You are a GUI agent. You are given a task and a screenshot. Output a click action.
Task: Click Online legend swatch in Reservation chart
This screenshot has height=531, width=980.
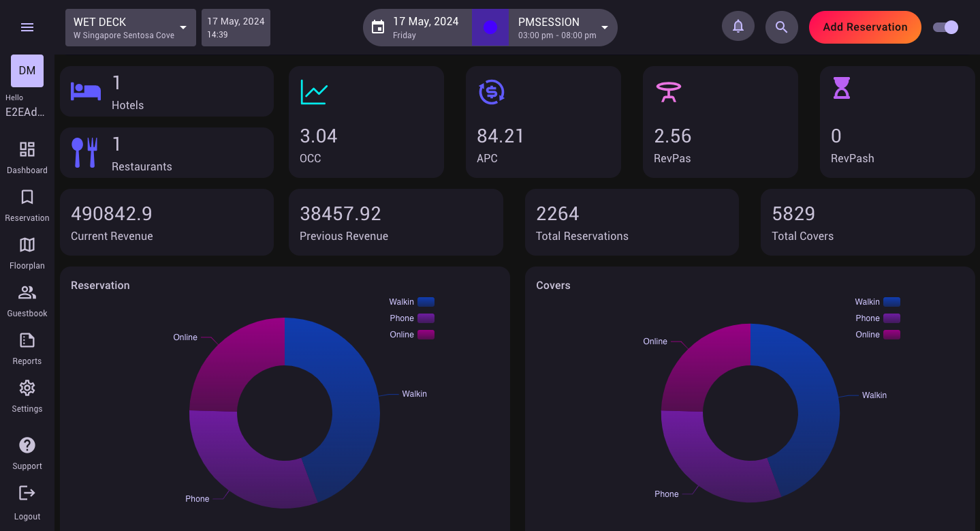point(426,335)
